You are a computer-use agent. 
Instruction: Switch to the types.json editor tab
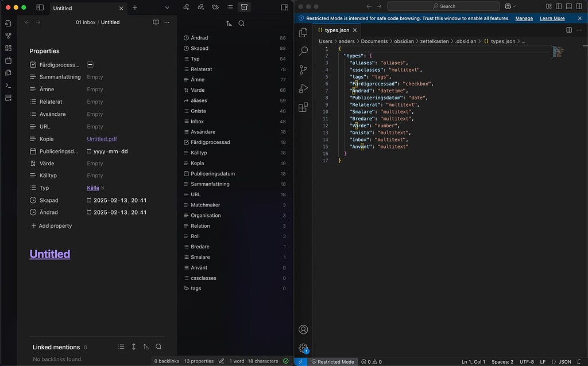[x=336, y=30]
